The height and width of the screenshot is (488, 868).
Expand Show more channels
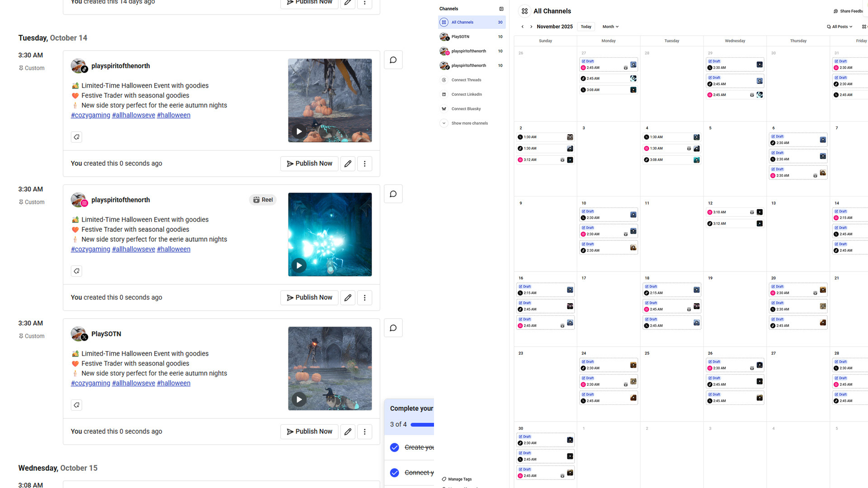[469, 123]
